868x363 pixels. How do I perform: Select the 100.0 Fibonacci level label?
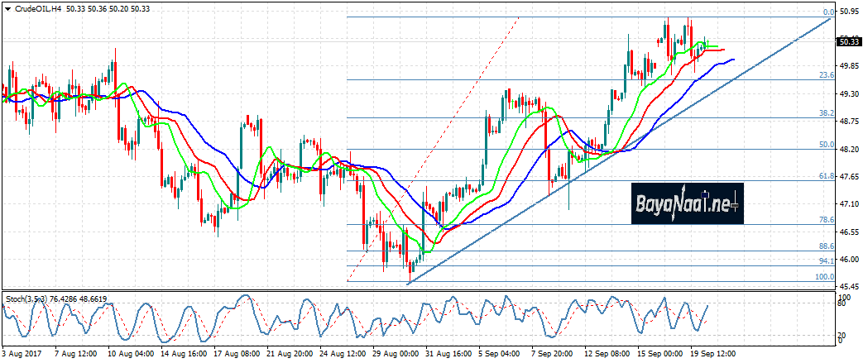[824, 277]
